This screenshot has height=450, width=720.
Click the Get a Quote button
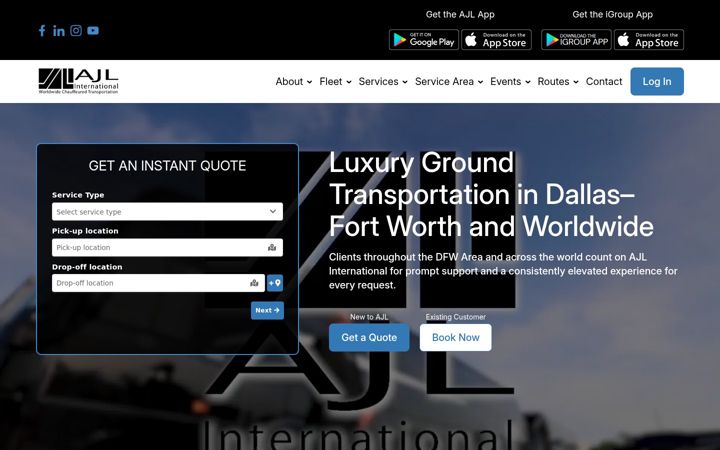coord(369,338)
